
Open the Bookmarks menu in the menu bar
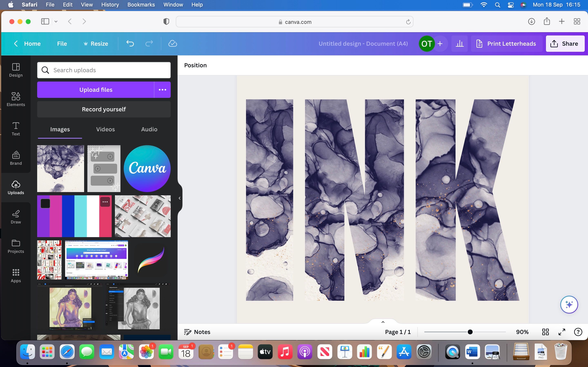[141, 5]
